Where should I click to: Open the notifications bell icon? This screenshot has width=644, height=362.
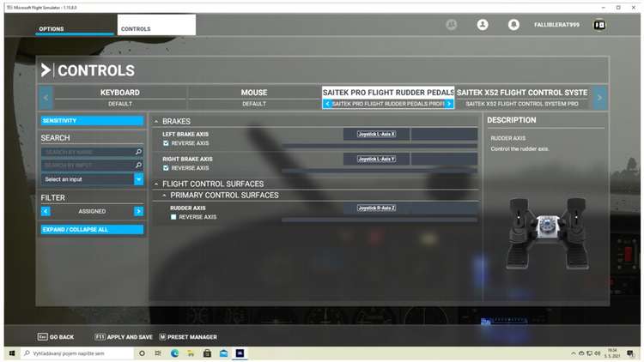(513, 25)
